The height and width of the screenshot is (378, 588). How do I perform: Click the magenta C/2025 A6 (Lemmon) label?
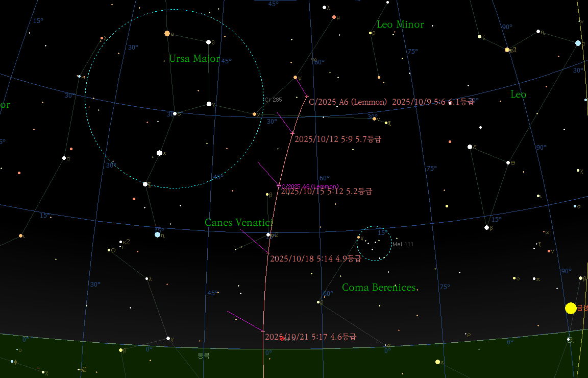pyautogui.click(x=310, y=186)
